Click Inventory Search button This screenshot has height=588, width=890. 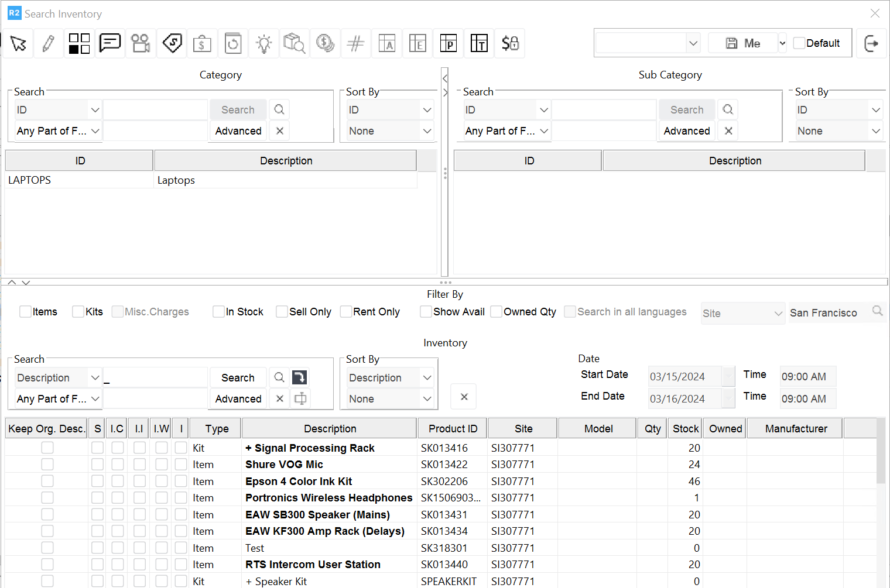tap(238, 378)
